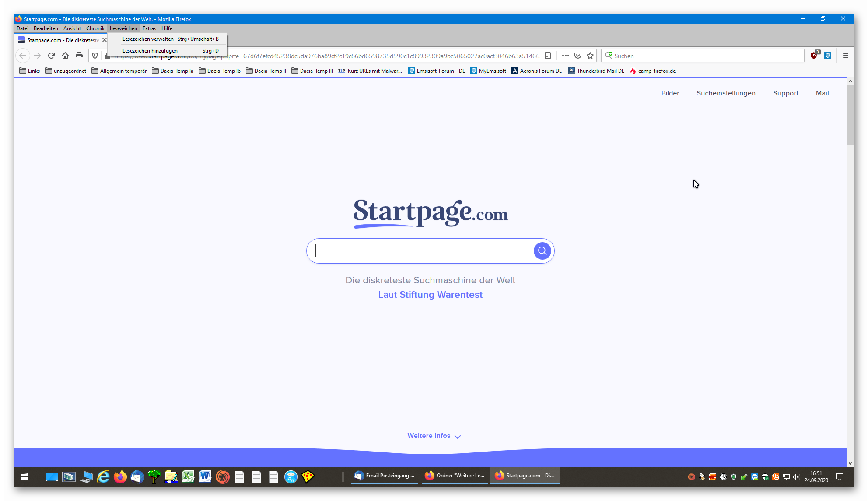This screenshot has height=501, width=868.
Task: Open the Sucheinstellungen link
Action: (726, 93)
